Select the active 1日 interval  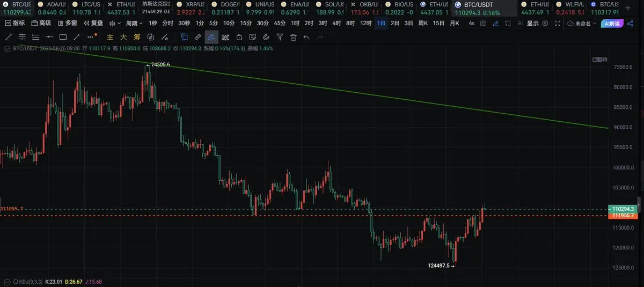pos(381,23)
